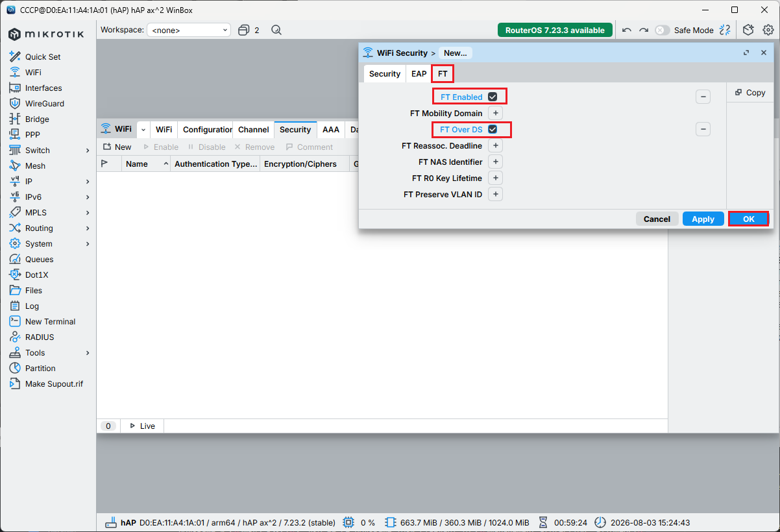Click the search magnifier icon
780x532 pixels.
point(276,30)
